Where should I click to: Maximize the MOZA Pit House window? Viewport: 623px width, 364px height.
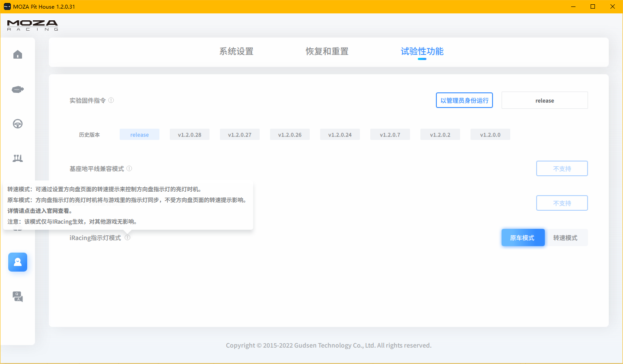[x=593, y=6]
